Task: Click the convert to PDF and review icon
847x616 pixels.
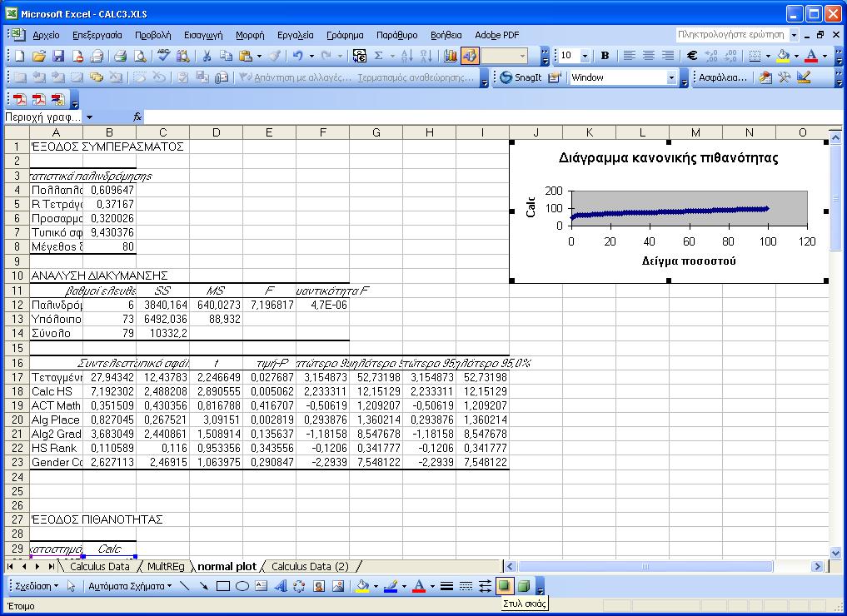Action: pos(57,99)
